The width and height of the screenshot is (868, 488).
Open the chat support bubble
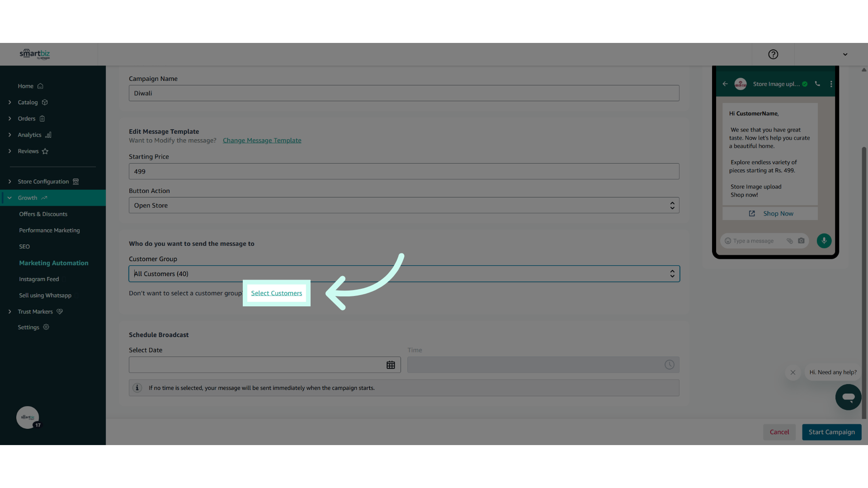click(848, 397)
